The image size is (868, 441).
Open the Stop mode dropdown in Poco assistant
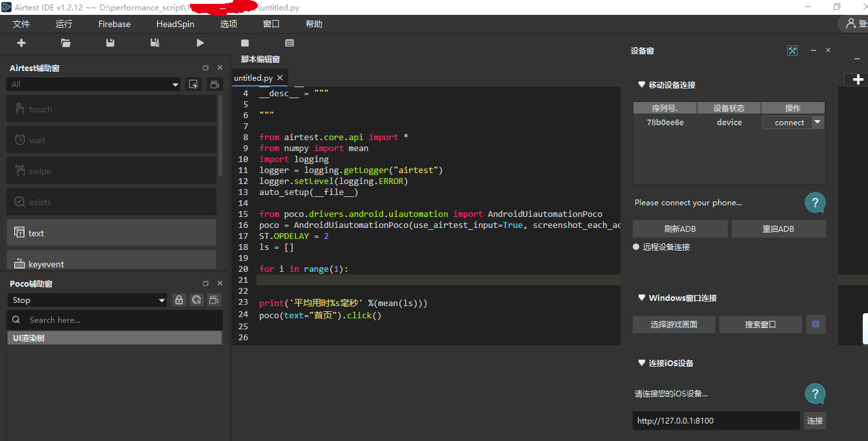point(87,300)
